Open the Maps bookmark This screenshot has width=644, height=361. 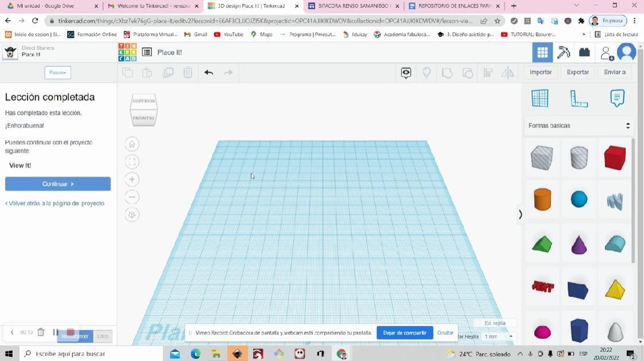click(x=262, y=34)
